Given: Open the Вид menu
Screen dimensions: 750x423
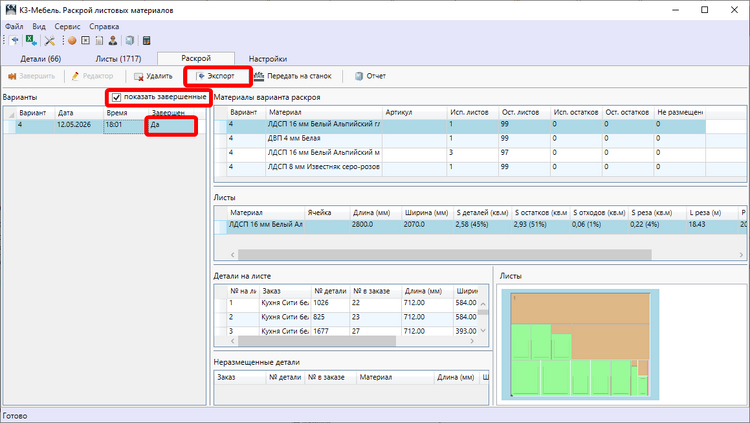Looking at the screenshot, I should [x=39, y=26].
